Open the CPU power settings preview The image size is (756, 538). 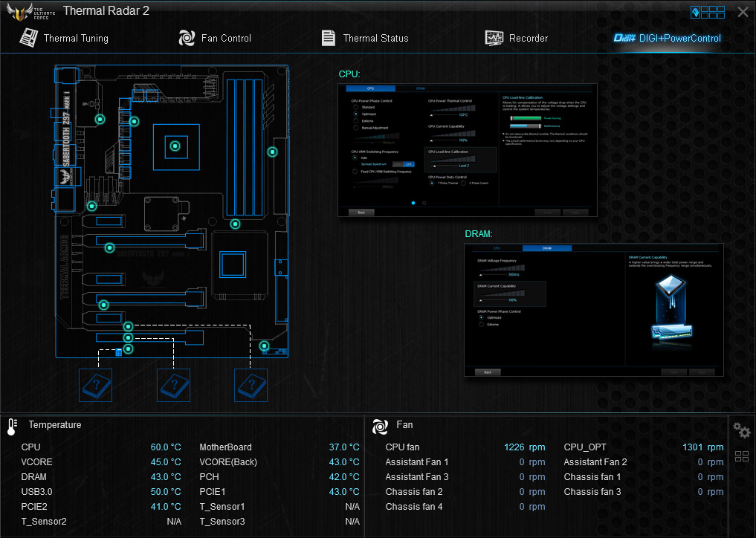[x=468, y=150]
